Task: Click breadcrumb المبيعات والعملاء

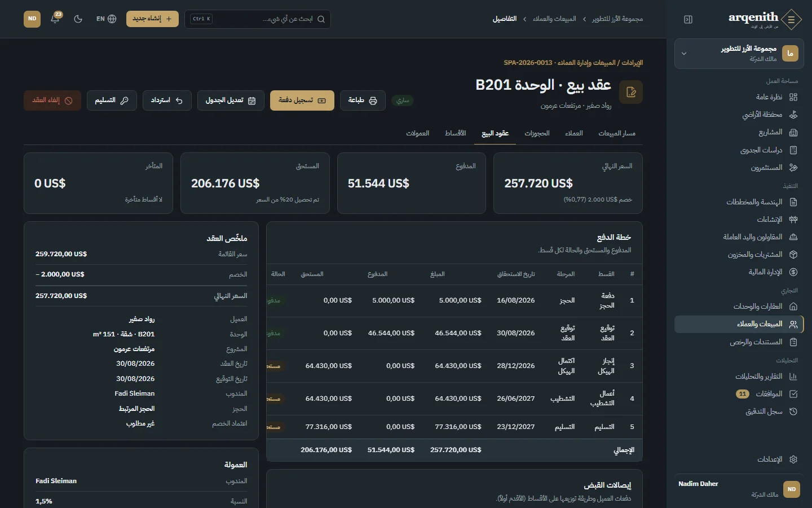Action: click(x=554, y=19)
